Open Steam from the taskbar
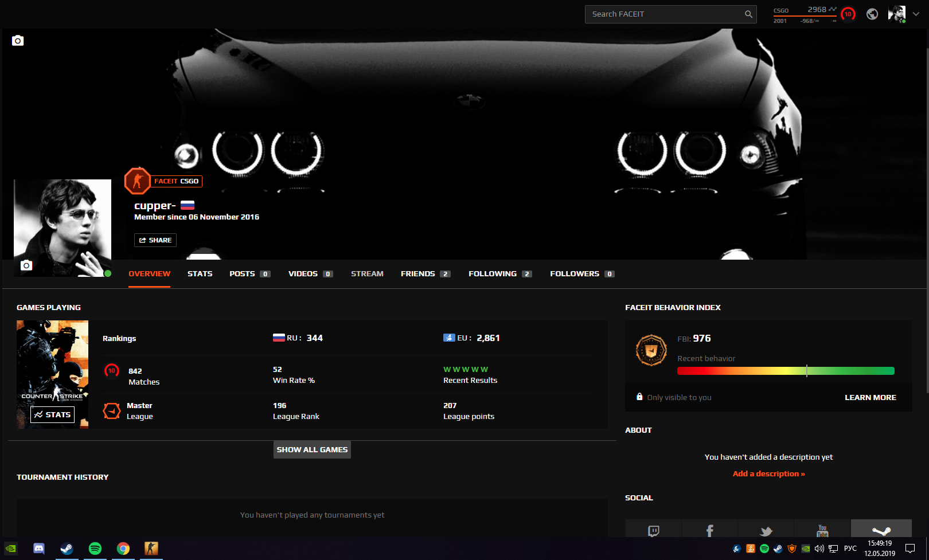Viewport: 929px width, 560px height. pos(67,549)
